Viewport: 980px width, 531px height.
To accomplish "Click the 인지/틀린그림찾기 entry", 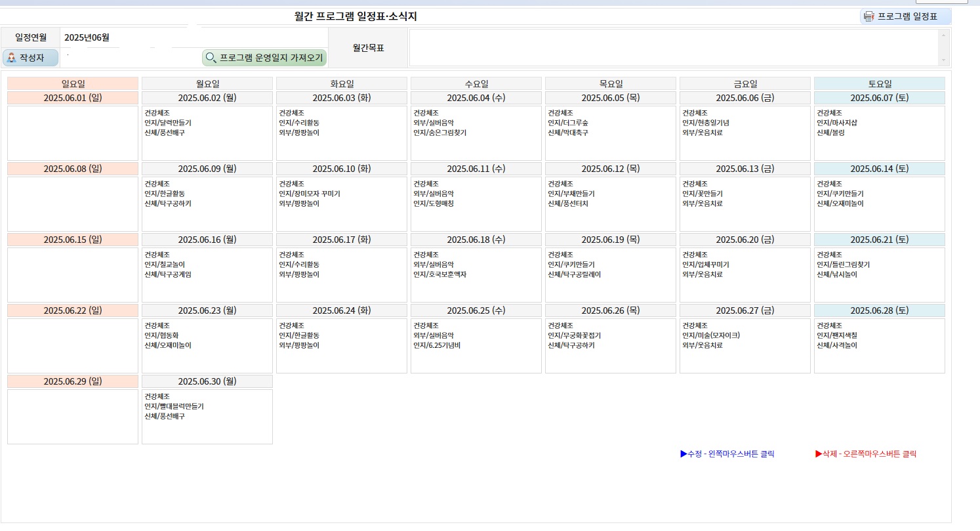I will click(843, 265).
